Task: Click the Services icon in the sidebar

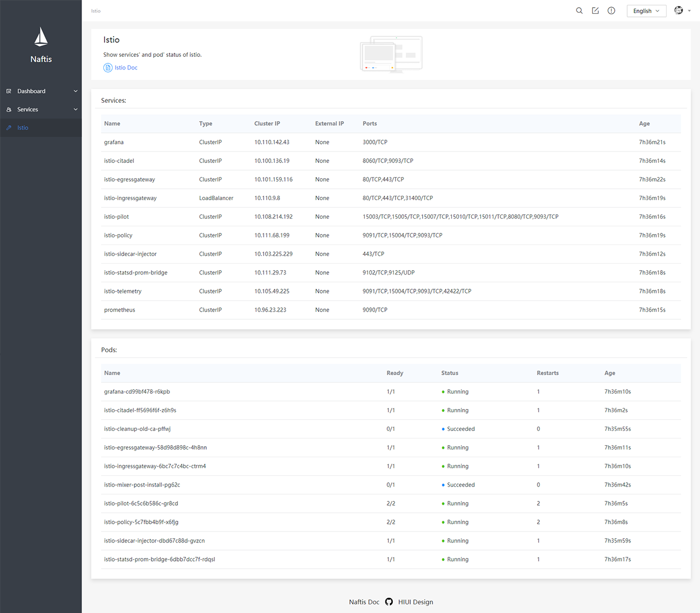Action: [x=9, y=109]
